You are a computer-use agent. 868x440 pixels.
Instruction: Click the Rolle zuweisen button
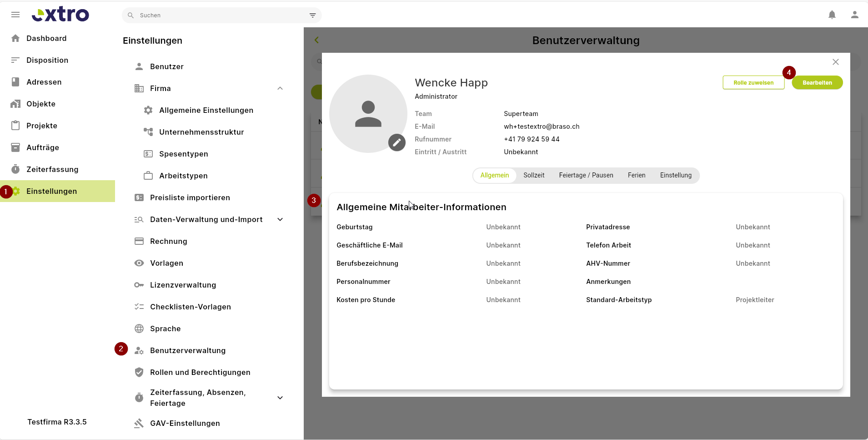753,82
